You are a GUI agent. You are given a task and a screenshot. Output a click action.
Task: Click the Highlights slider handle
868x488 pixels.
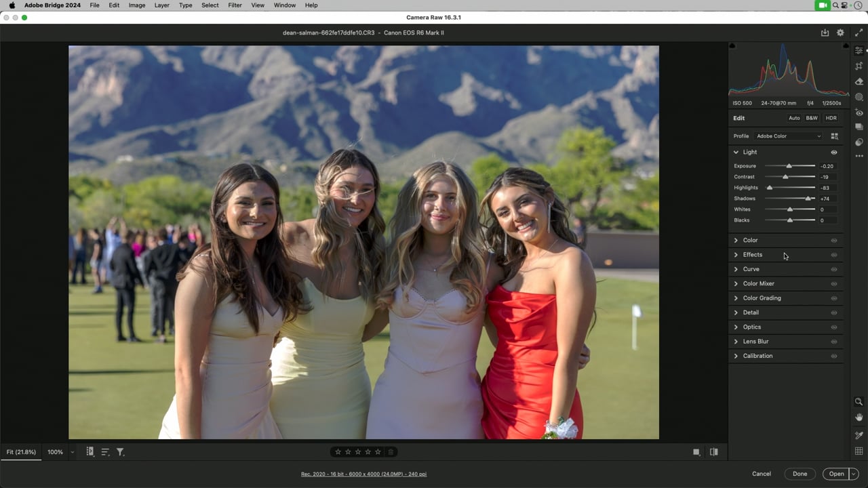click(770, 188)
